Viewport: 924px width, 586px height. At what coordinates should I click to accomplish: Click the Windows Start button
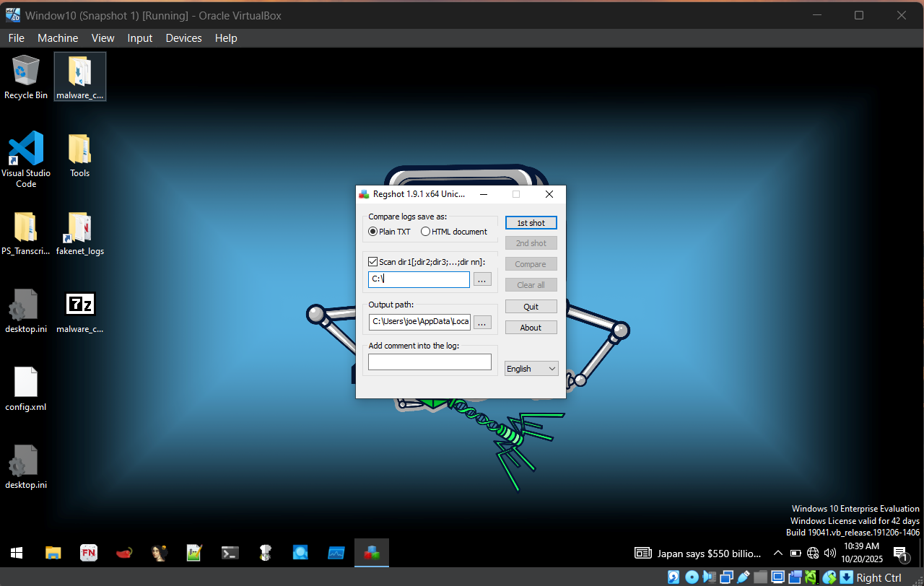click(x=17, y=553)
